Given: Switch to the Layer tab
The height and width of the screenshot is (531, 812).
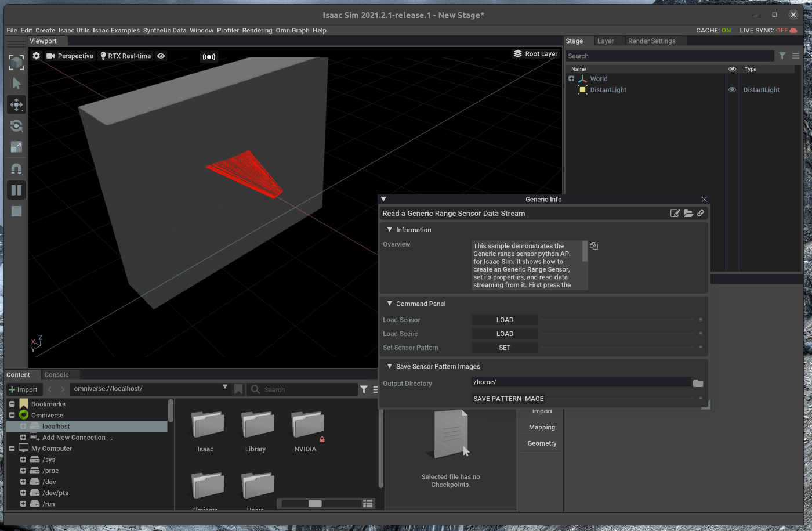Looking at the screenshot, I should (x=606, y=41).
